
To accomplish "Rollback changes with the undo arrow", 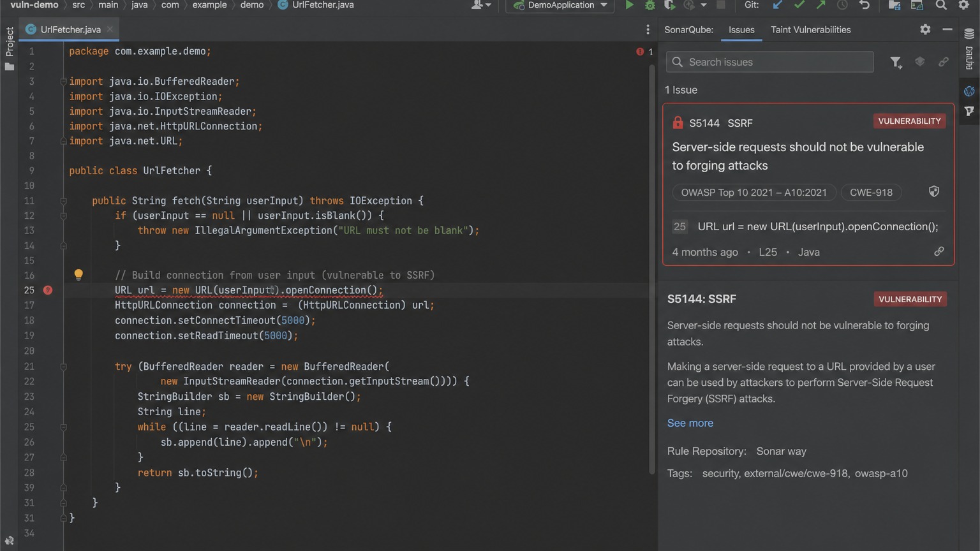I will 865,5.
